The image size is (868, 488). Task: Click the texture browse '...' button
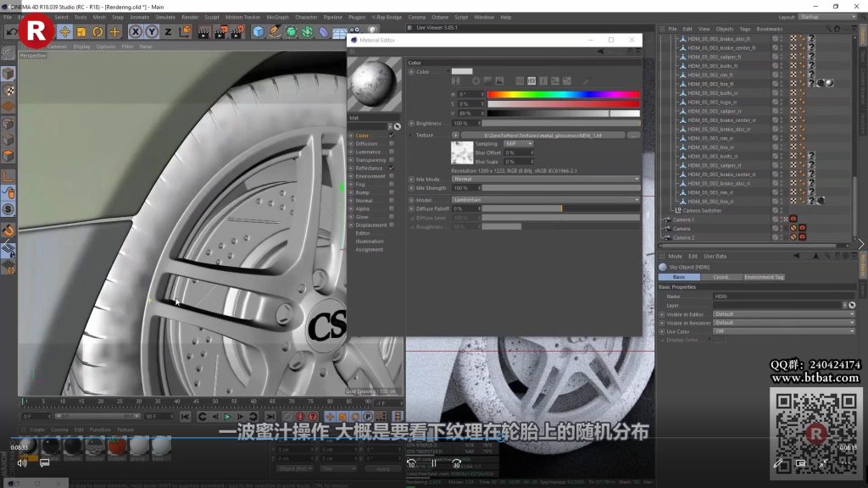pyautogui.click(x=633, y=135)
